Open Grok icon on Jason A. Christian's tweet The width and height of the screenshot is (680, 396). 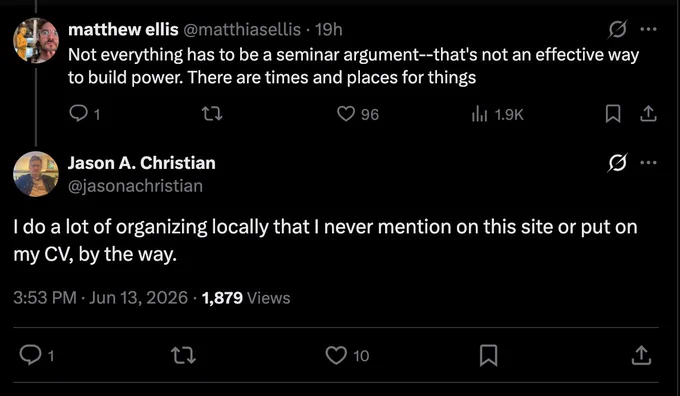pos(617,163)
